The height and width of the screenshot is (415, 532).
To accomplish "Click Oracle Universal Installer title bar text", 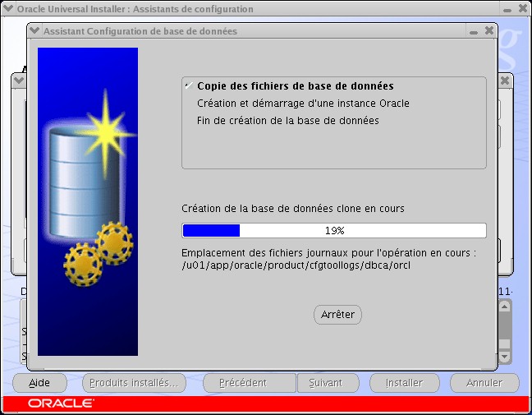I will click(x=135, y=9).
